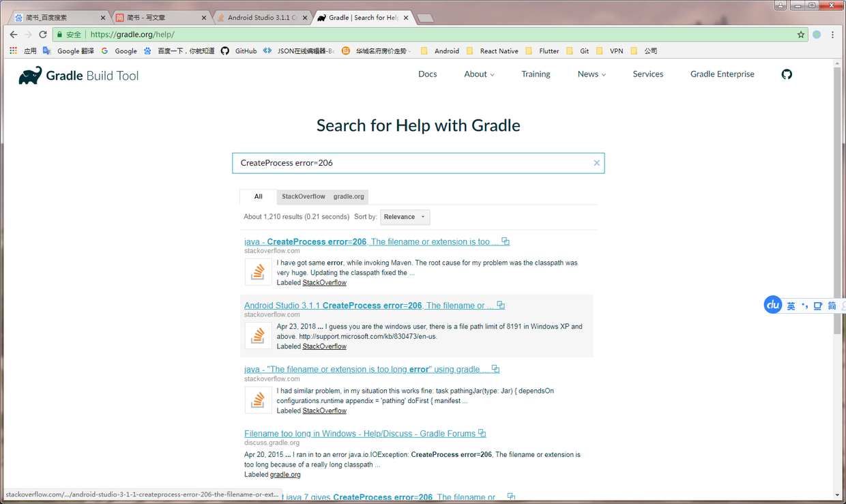This screenshot has height=504, width=846.
Task: Open Filename too long in Windows forum result
Action: 360,433
